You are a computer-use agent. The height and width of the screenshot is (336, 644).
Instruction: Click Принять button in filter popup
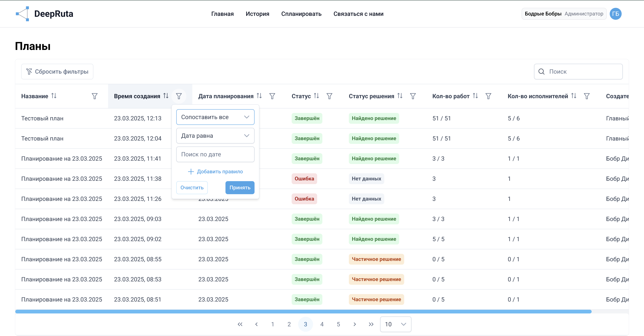point(240,188)
